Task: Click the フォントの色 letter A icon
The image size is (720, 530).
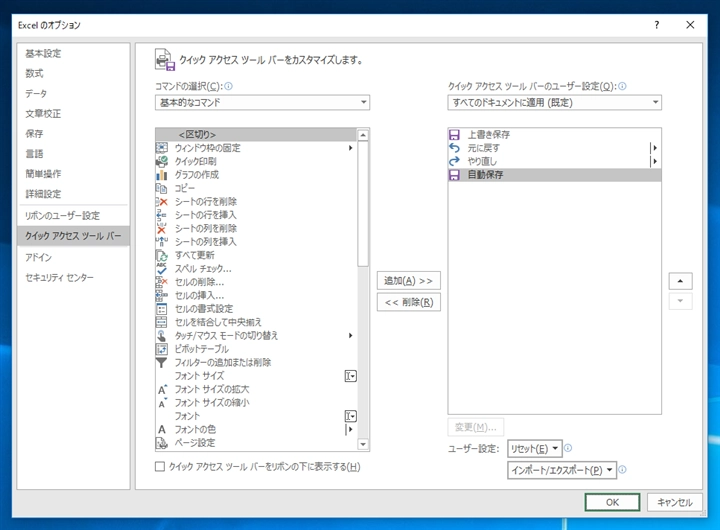Action: 162,429
